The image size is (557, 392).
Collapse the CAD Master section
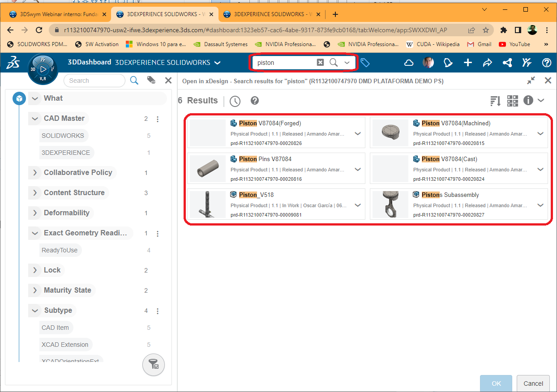pyautogui.click(x=35, y=119)
